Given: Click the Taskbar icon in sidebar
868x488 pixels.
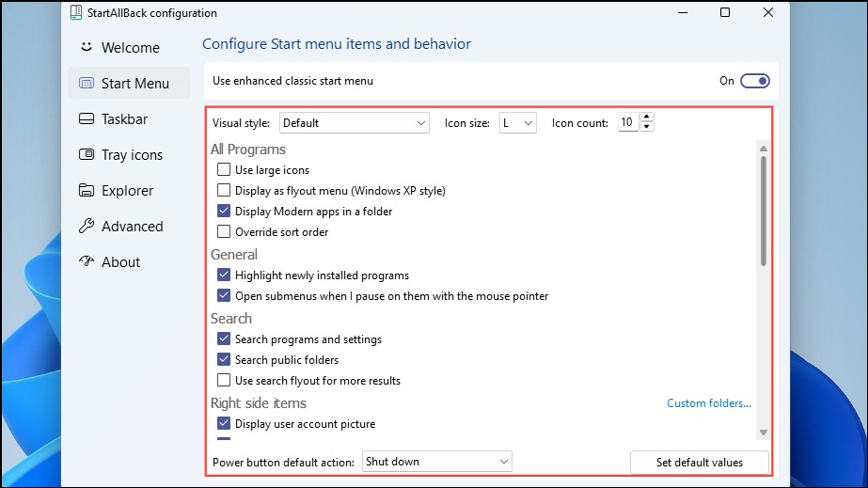Looking at the screenshot, I should [x=87, y=119].
